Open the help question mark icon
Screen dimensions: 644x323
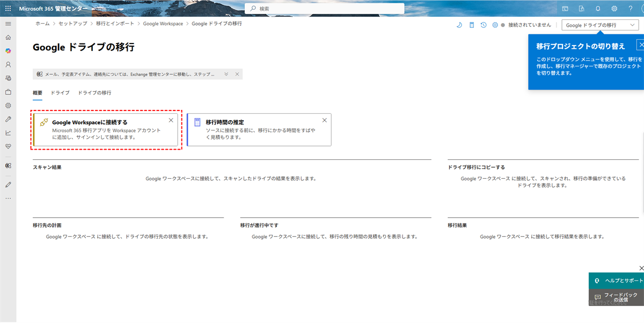click(631, 9)
